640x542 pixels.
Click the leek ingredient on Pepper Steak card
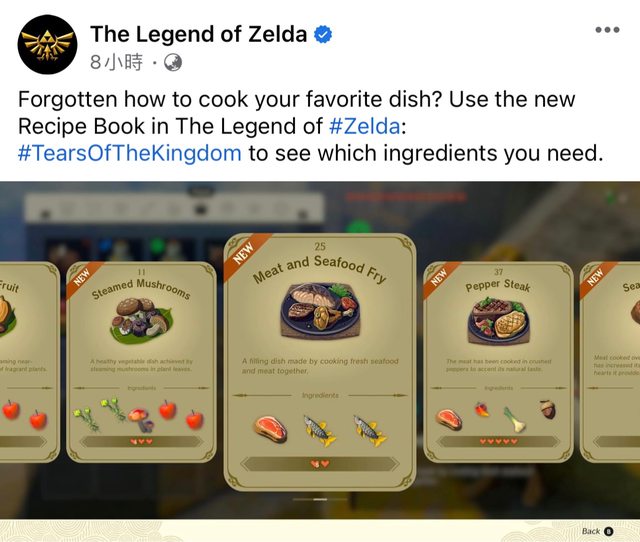(513, 419)
